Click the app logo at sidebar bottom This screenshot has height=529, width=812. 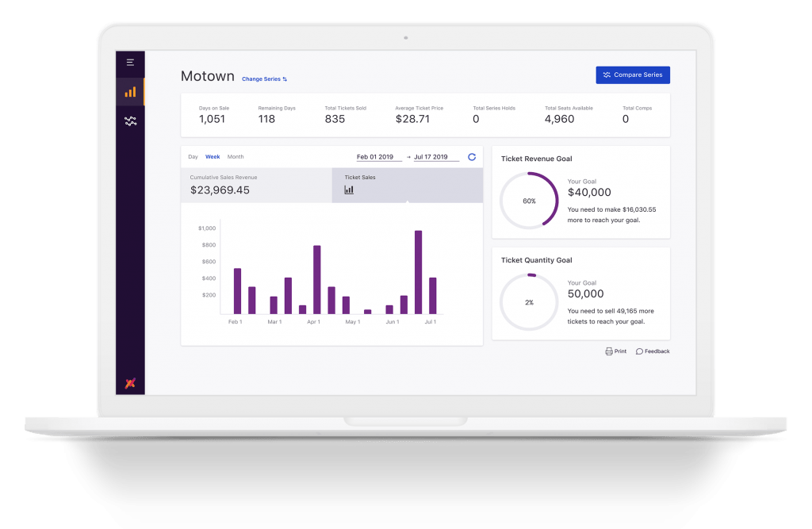(x=129, y=382)
